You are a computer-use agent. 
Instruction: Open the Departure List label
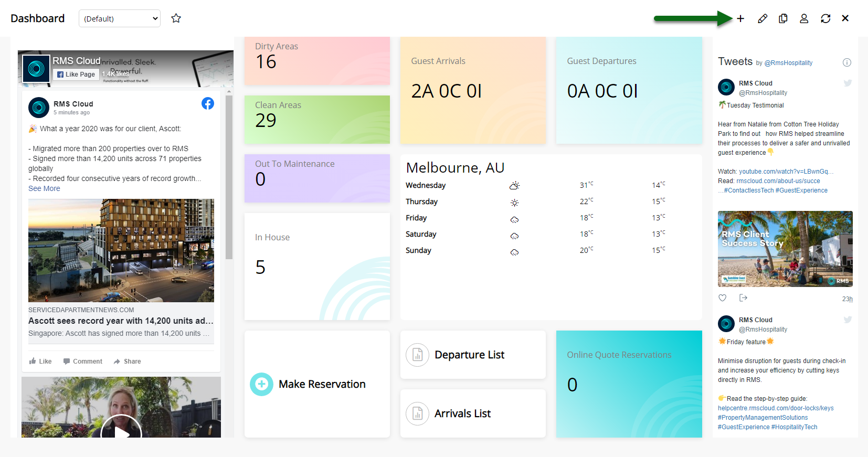tap(469, 355)
